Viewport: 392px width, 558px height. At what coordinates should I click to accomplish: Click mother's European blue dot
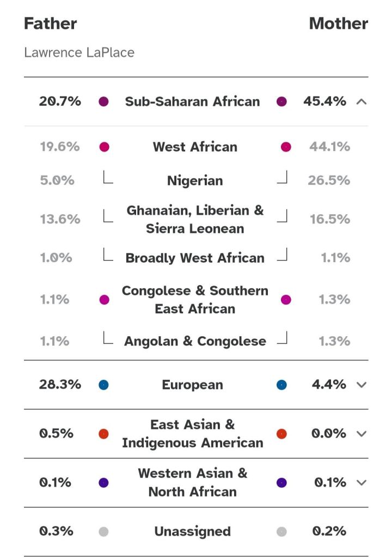pos(281,385)
